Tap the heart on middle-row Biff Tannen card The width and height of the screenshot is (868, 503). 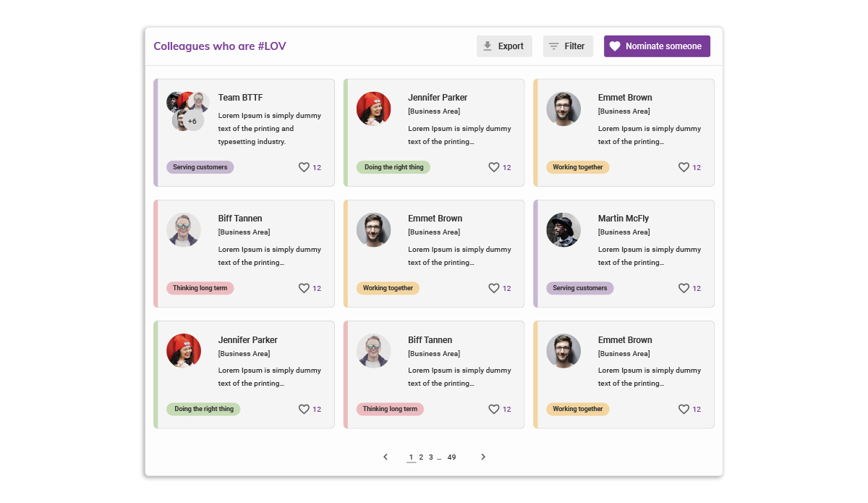(x=304, y=288)
